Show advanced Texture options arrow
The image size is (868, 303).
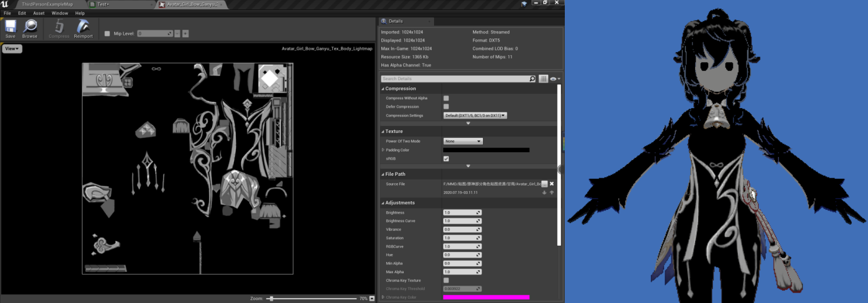tap(468, 166)
